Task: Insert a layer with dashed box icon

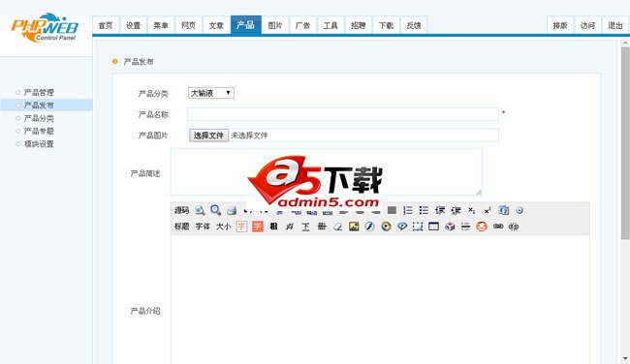Action: point(418,227)
